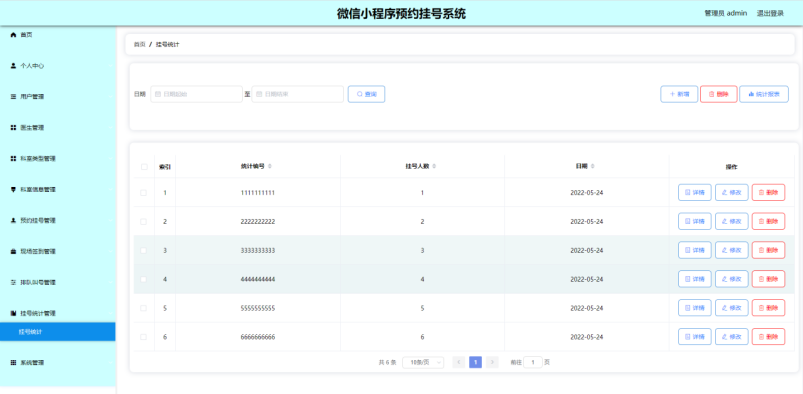This screenshot has height=394, width=803.
Task: Click 修改 for row 6666666666
Action: 731,337
